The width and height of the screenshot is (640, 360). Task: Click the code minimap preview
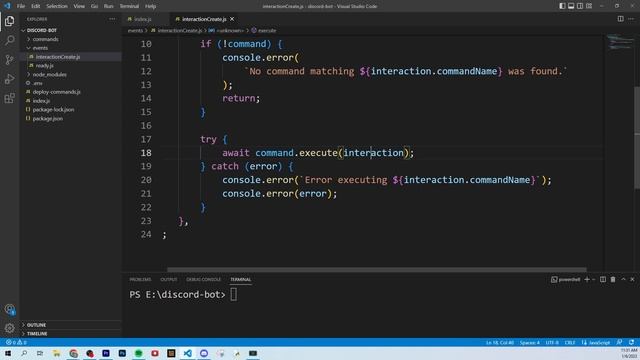coord(620,42)
